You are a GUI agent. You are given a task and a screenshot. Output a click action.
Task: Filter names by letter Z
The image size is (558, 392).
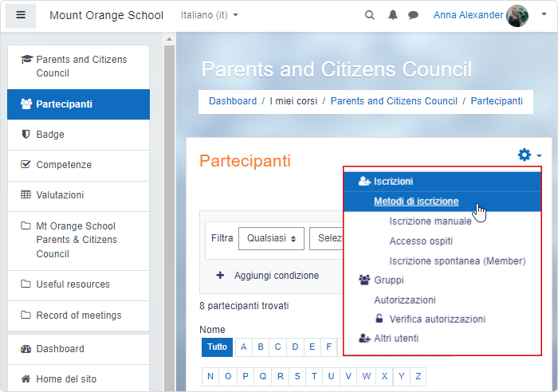418,376
